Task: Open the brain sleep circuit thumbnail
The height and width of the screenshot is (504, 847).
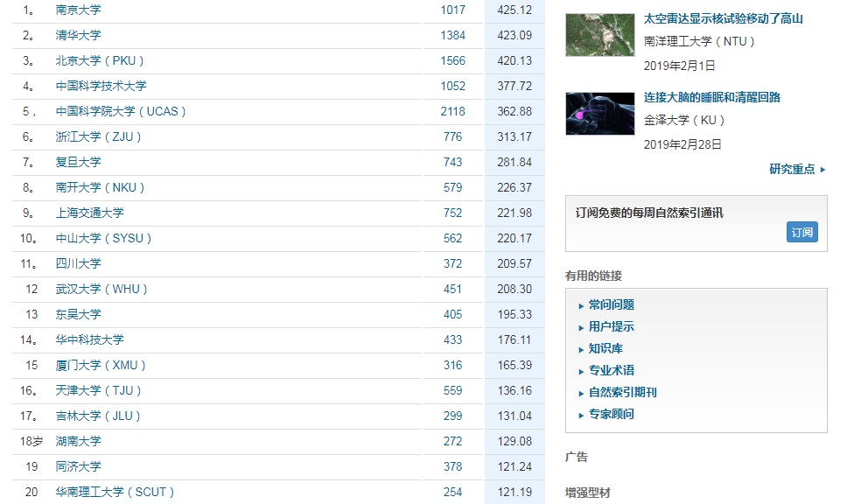Action: tap(599, 114)
